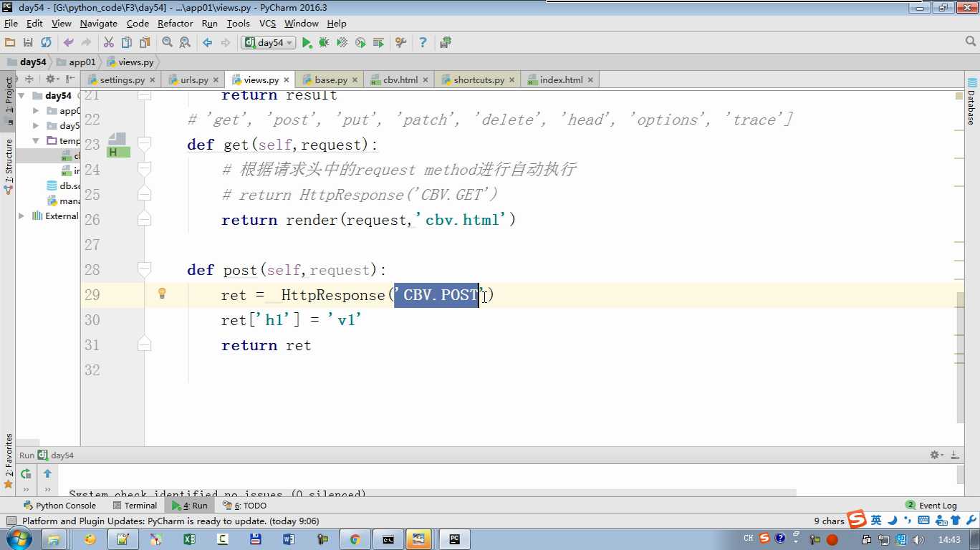Switch to settings.py tab
The height and width of the screenshot is (550, 980).
pyautogui.click(x=122, y=80)
